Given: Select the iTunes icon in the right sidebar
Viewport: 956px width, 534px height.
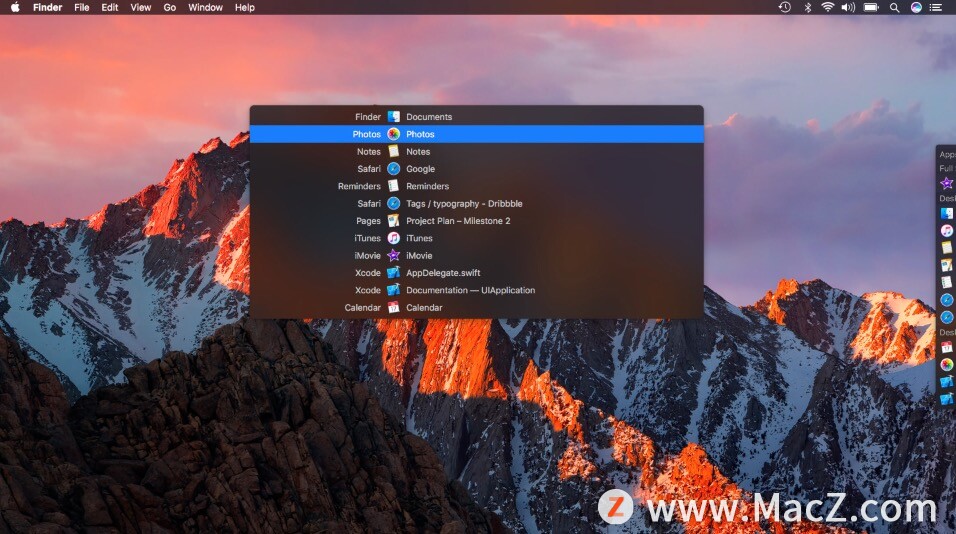Looking at the screenshot, I should (x=946, y=230).
